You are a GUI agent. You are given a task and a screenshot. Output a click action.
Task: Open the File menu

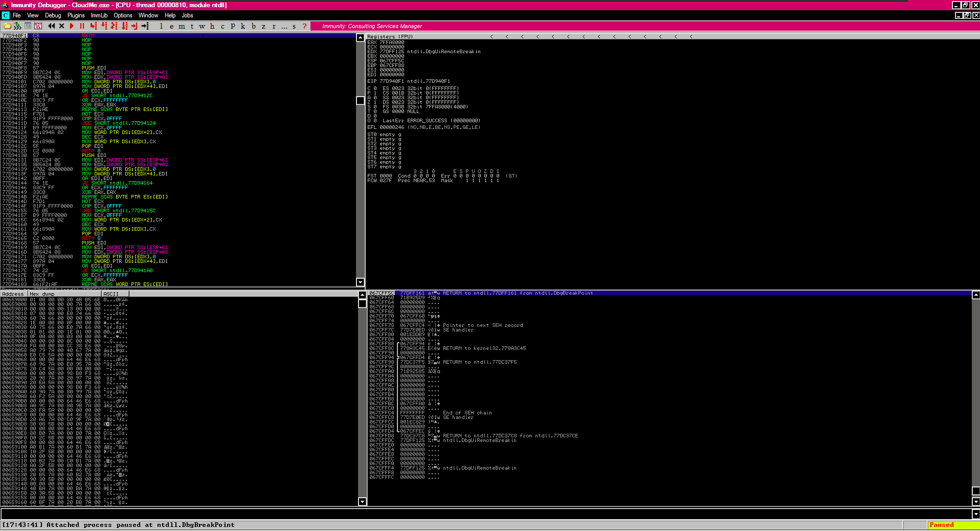17,15
